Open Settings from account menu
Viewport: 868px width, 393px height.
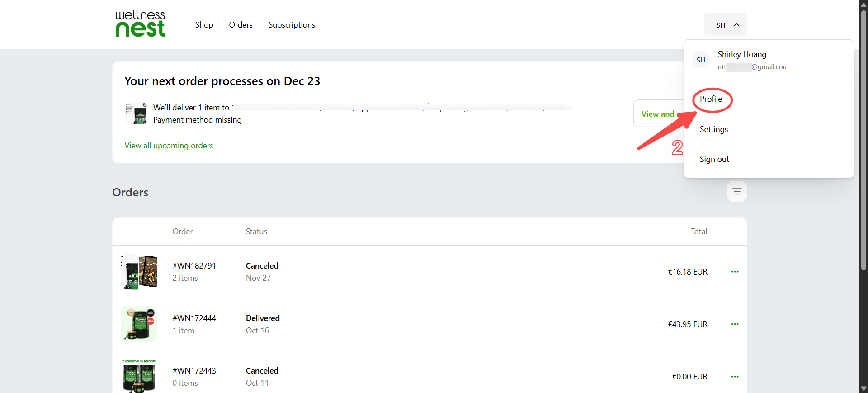pyautogui.click(x=714, y=129)
